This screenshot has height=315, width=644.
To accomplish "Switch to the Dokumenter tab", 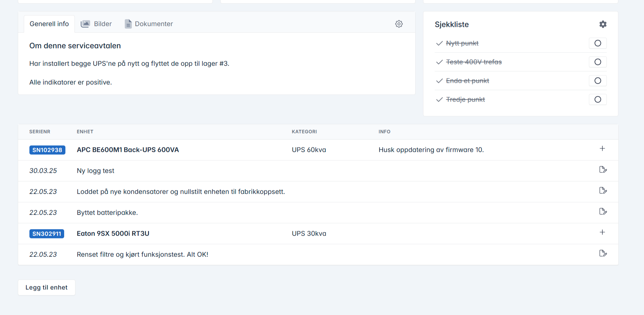I will (149, 24).
